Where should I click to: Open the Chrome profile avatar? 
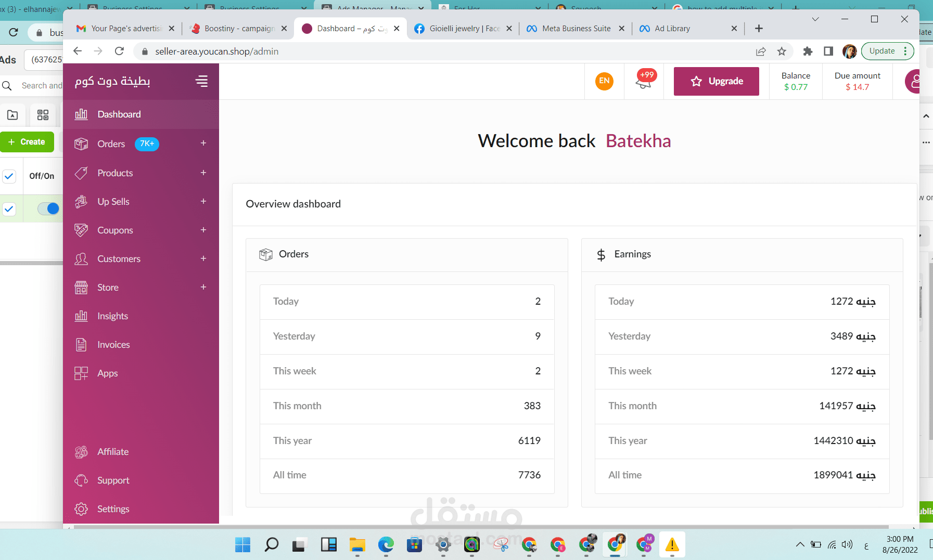point(849,51)
